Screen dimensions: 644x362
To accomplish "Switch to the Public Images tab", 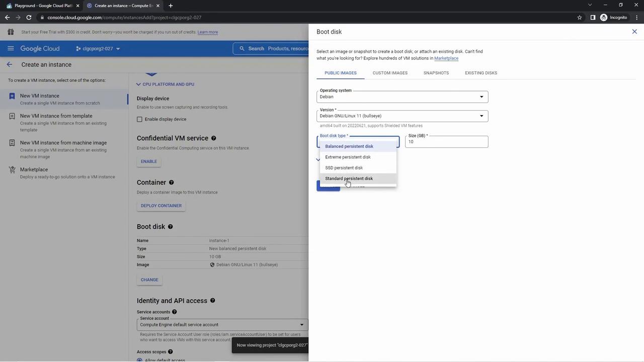I will [x=341, y=73].
